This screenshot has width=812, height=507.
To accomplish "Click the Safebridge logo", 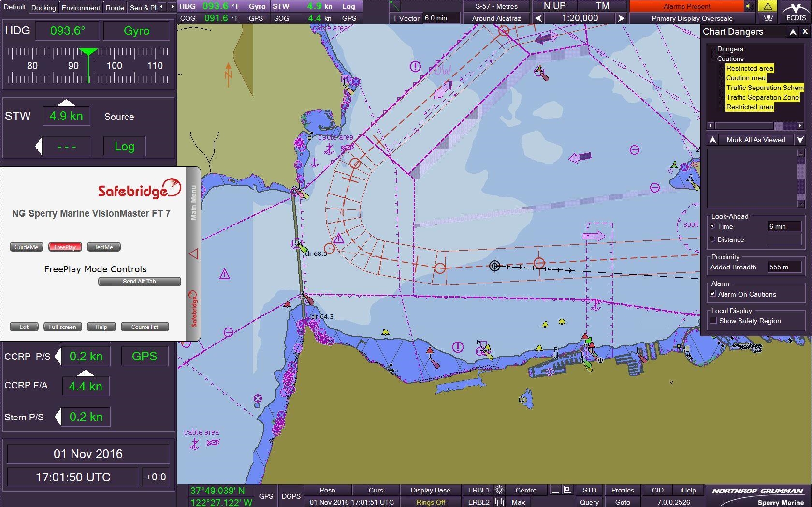I will [x=140, y=189].
